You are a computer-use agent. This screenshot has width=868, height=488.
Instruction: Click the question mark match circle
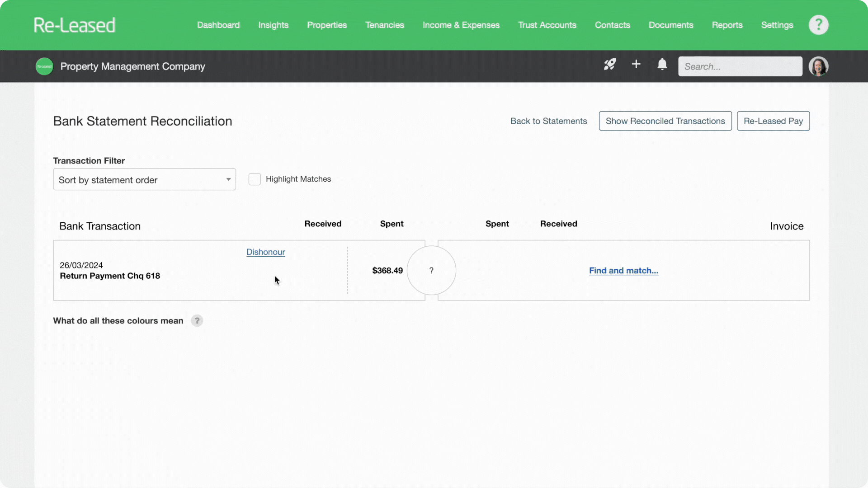[x=431, y=270]
